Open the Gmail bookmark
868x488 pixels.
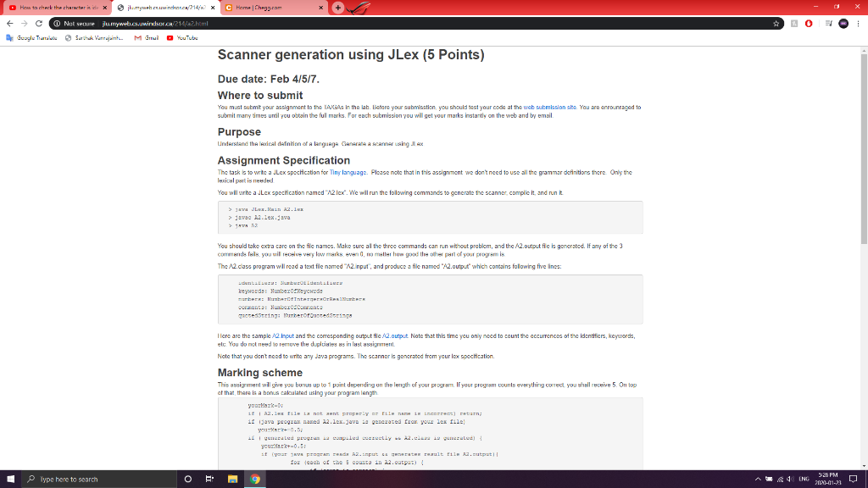click(146, 38)
